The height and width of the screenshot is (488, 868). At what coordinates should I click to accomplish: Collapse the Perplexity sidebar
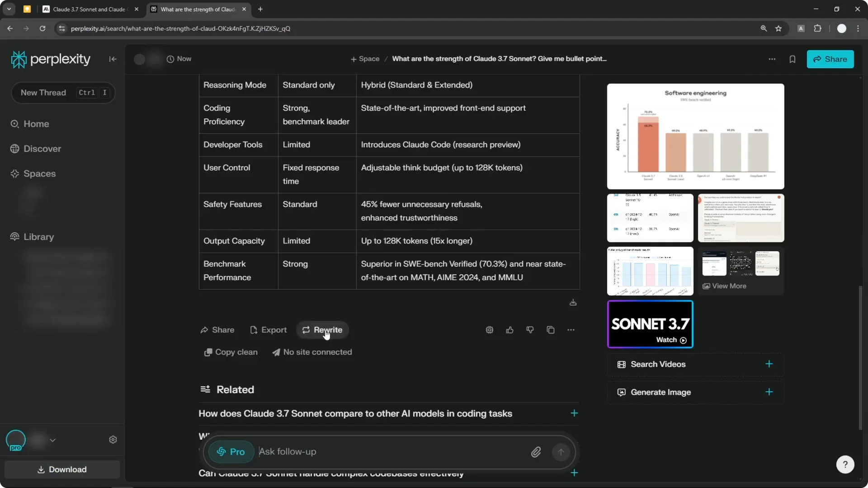click(113, 59)
